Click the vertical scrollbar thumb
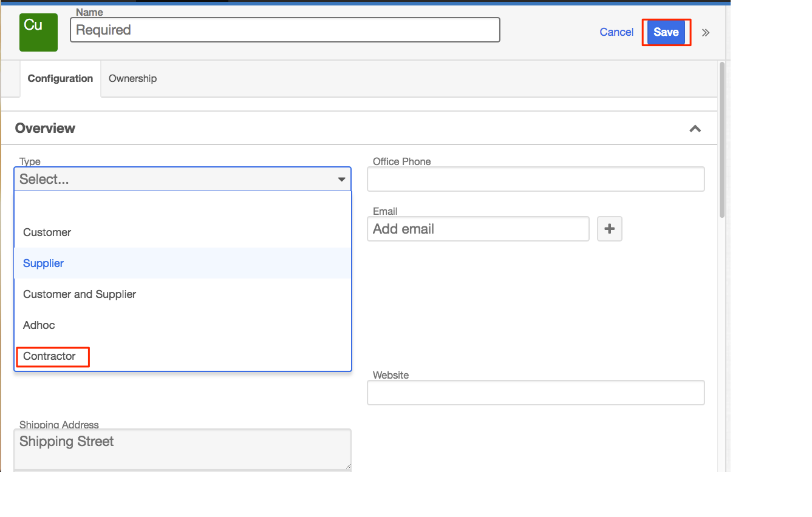Viewport: 812px width, 517px height. click(722, 140)
